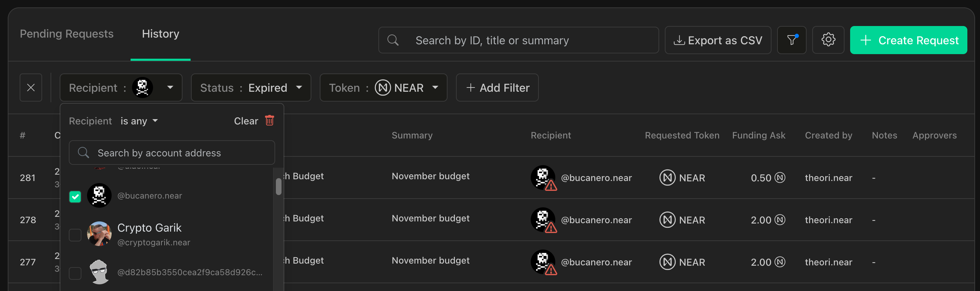This screenshot has height=291, width=980.
Task: Click Created by column header
Action: point(828,135)
